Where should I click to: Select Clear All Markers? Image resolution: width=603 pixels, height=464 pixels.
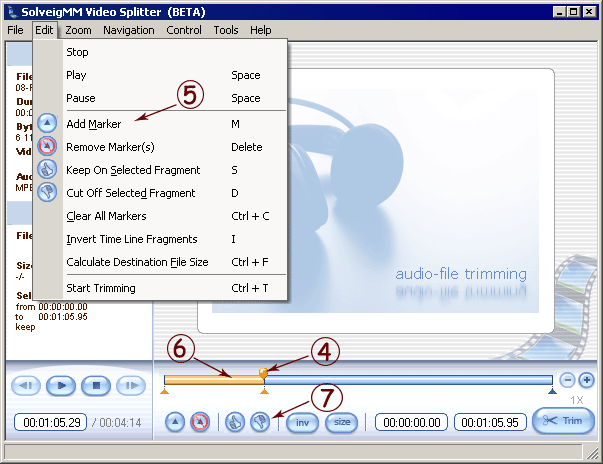tap(160, 216)
